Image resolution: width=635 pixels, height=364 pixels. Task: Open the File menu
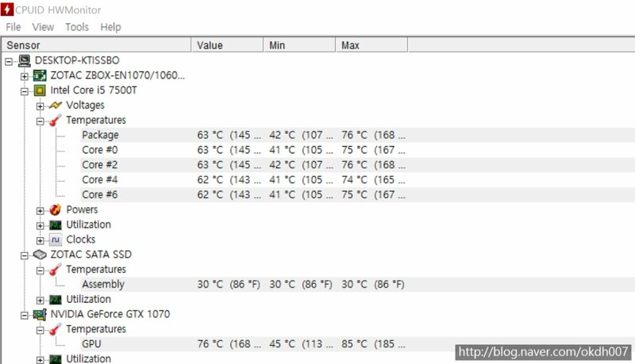[x=13, y=27]
